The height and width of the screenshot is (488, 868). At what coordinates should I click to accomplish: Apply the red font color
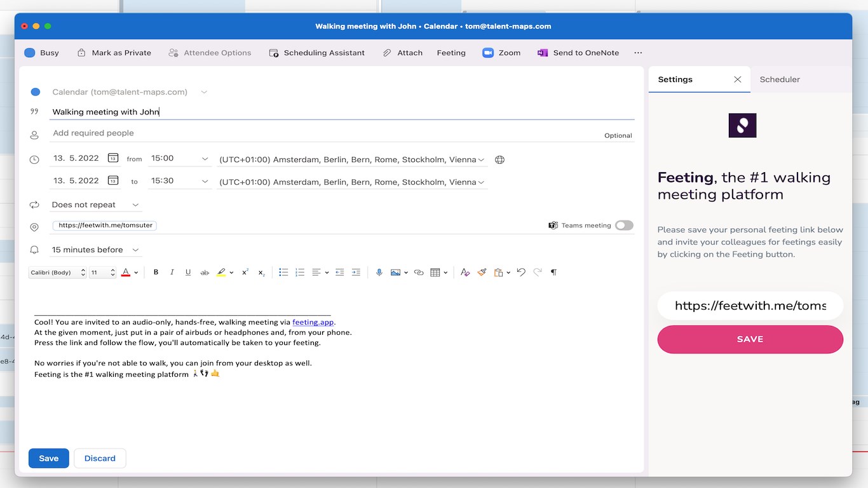(x=126, y=273)
